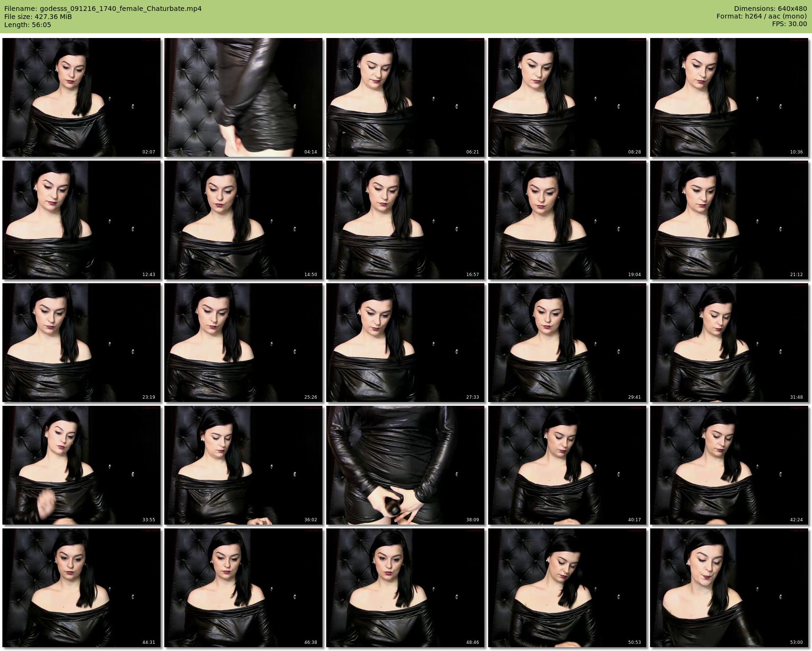Select the thumbnail timestamped 12:43
Viewport: 812px width, 651px height.
pos(81,220)
